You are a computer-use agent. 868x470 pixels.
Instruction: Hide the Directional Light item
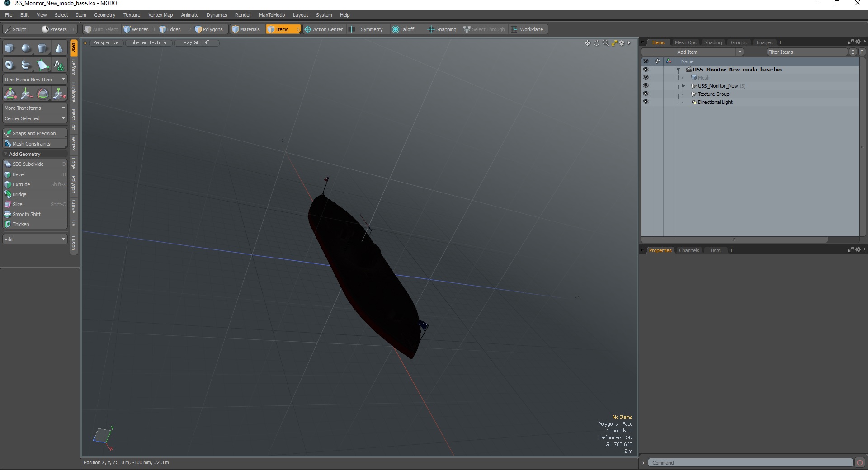646,102
